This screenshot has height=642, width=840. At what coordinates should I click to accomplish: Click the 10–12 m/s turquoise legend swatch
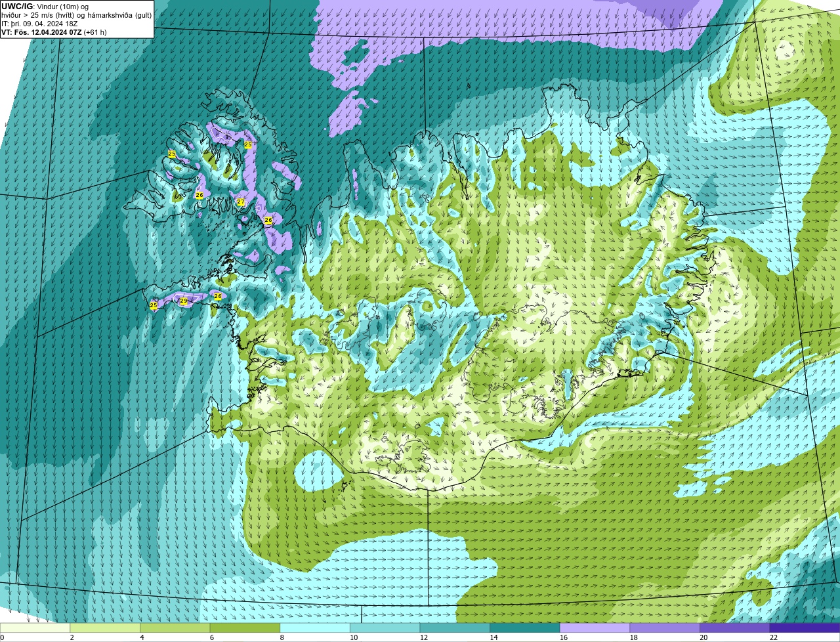(x=385, y=628)
